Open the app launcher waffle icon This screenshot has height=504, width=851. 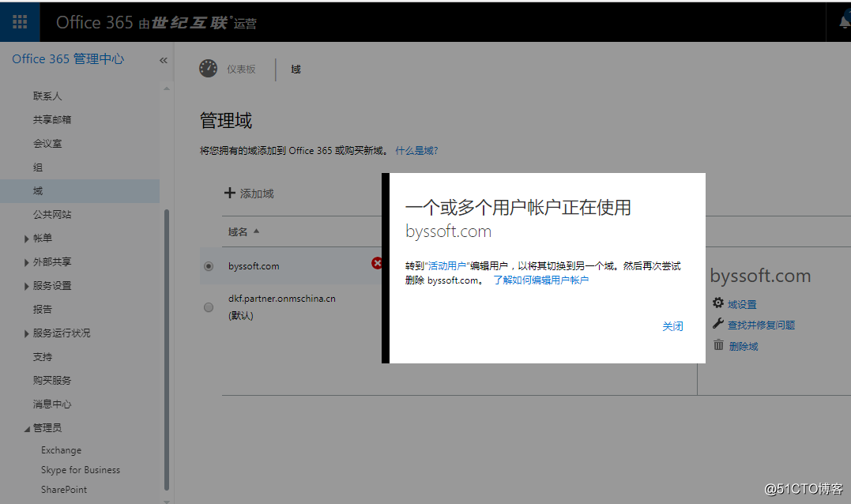20,21
